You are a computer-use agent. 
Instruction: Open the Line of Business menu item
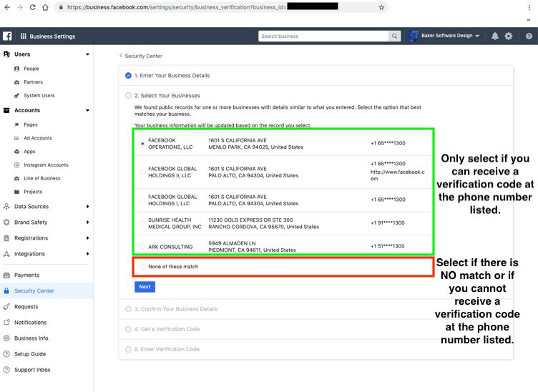click(x=42, y=178)
